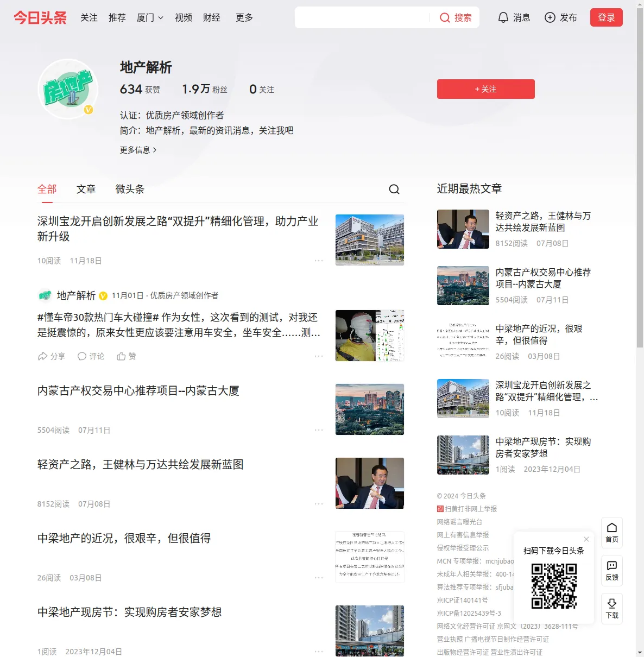
Task: Click the 网上有害信息举报 footer link
Action: pyautogui.click(x=463, y=535)
